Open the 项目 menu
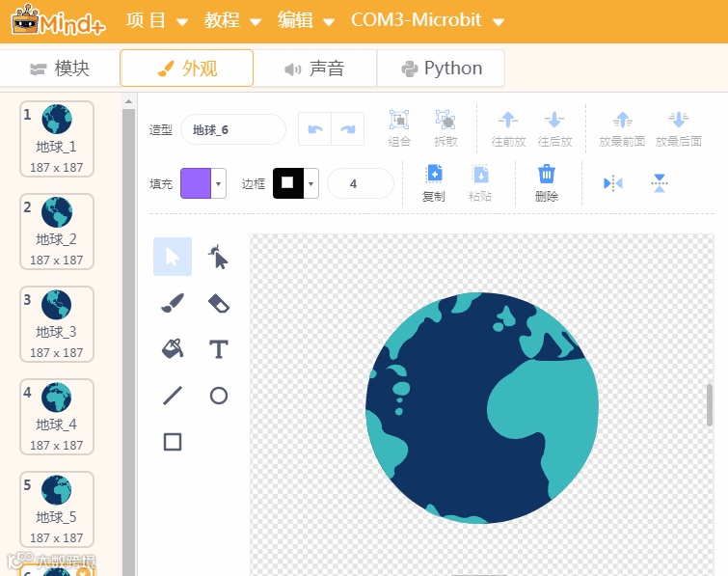 (156, 20)
